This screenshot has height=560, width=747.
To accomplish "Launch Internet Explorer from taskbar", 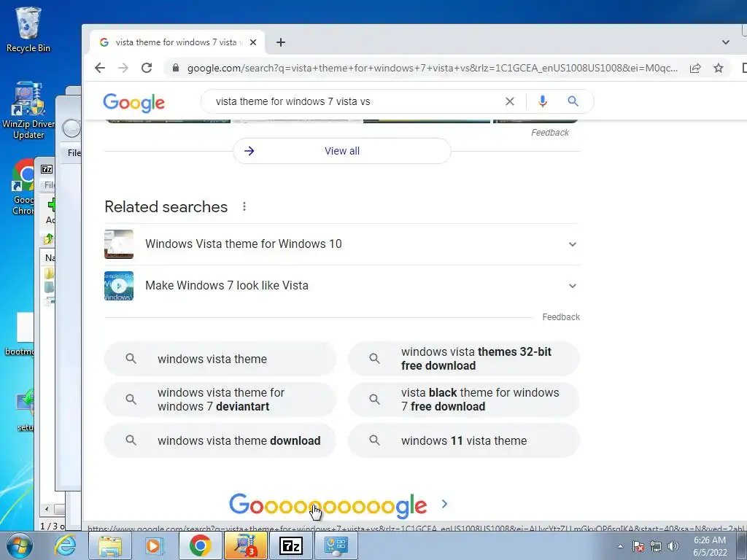I will pos(65,545).
